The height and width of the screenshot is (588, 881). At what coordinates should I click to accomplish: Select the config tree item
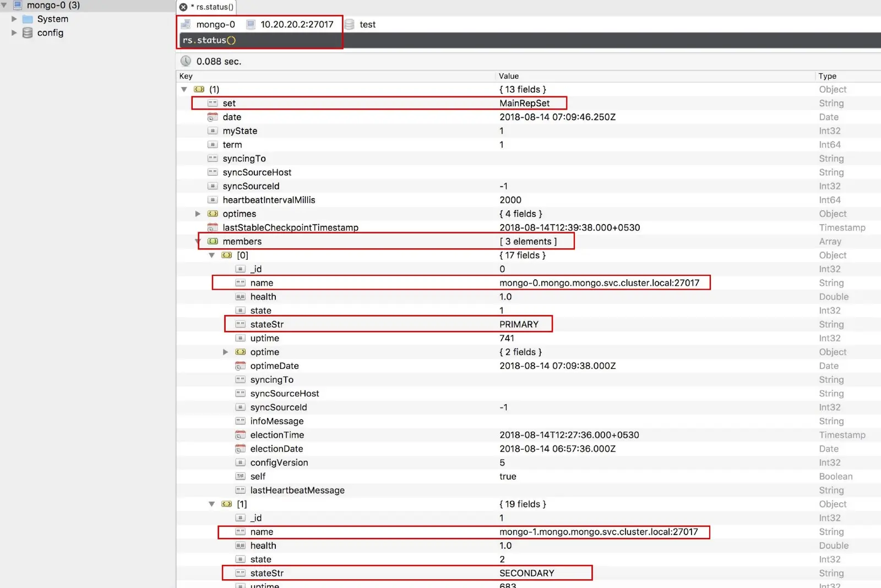(50, 32)
